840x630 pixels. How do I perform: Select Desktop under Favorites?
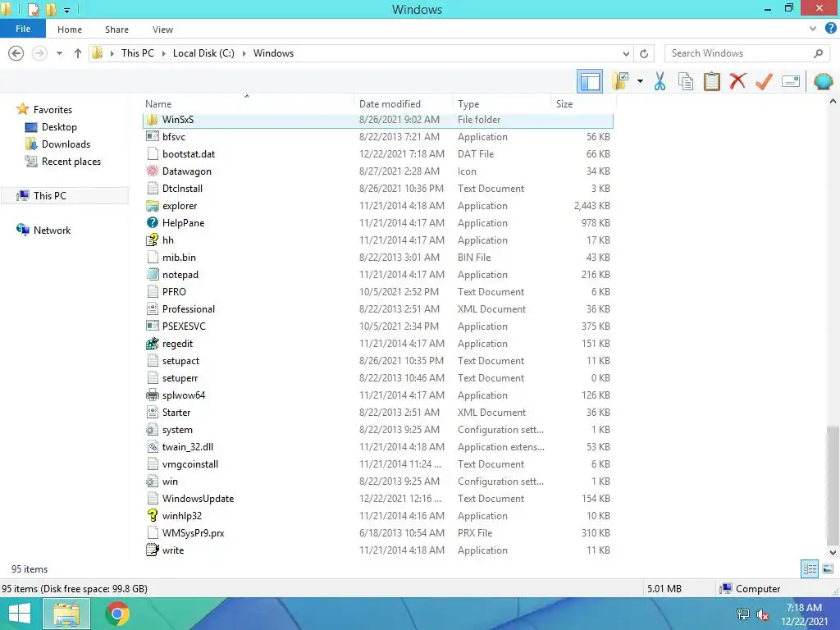pyautogui.click(x=59, y=127)
